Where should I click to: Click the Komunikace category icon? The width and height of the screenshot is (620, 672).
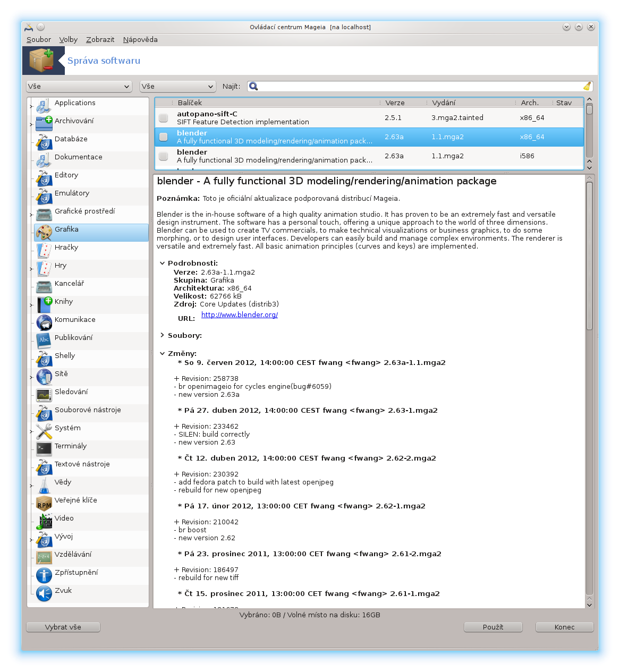pyautogui.click(x=44, y=323)
